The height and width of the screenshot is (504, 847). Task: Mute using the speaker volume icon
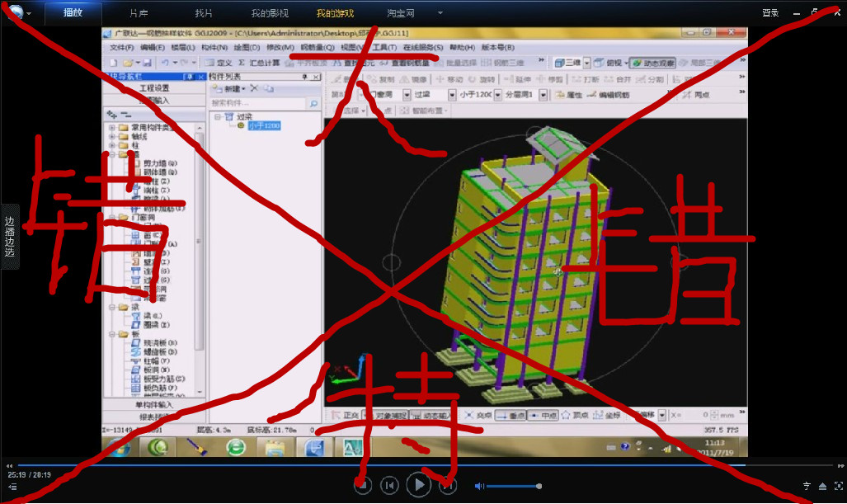(479, 486)
